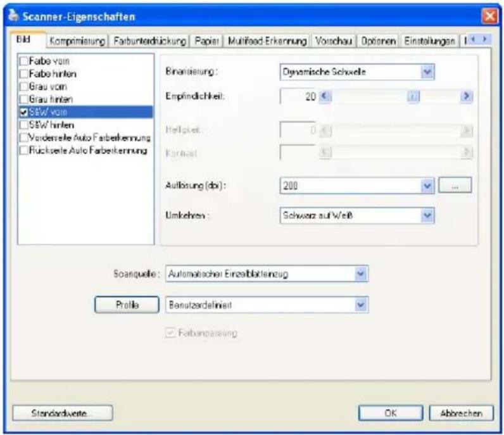
Task: Switch to the Farbunterdrückung tab
Action: (x=149, y=41)
